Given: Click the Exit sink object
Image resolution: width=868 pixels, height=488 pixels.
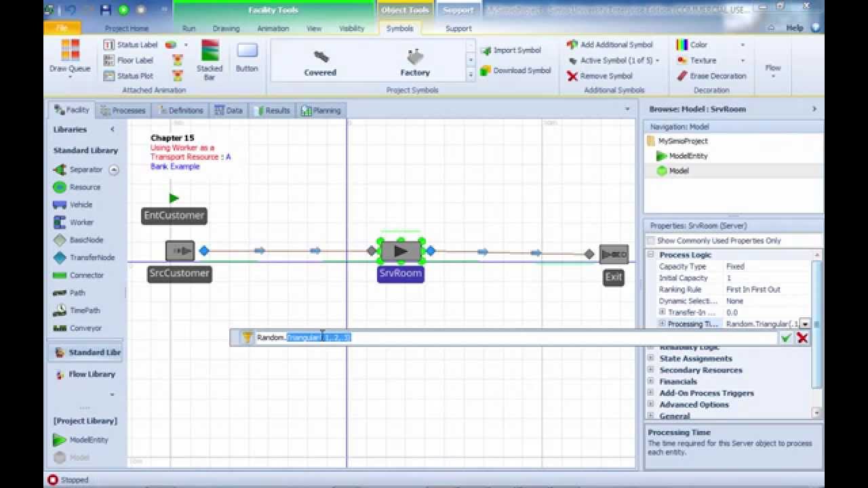Looking at the screenshot, I should (x=614, y=254).
